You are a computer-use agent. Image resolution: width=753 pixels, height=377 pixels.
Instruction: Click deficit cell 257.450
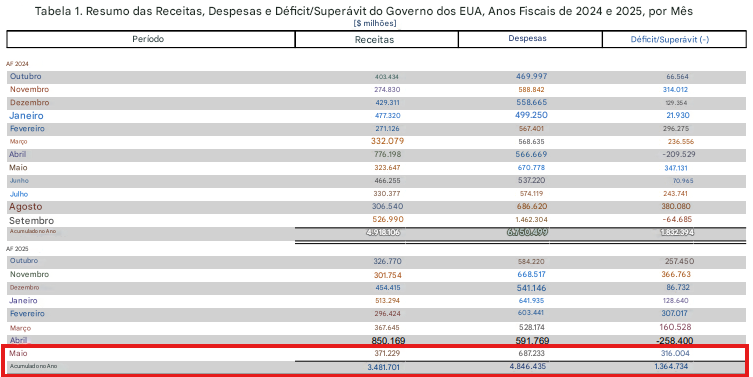679,262
